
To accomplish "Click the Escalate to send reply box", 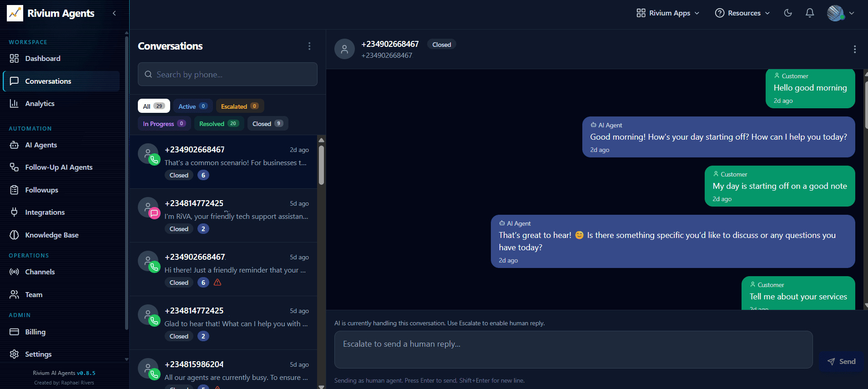I will click(x=573, y=349).
